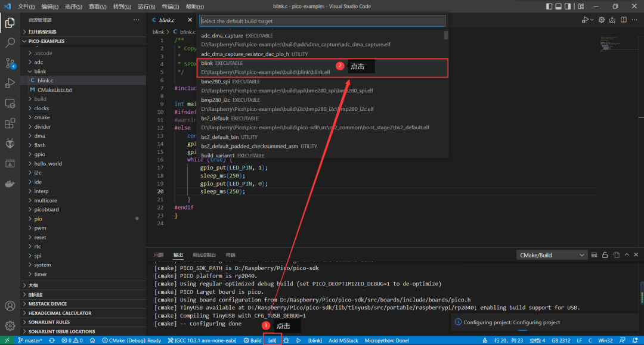Open the Docker whale view
The width and height of the screenshot is (644, 345).
10,184
